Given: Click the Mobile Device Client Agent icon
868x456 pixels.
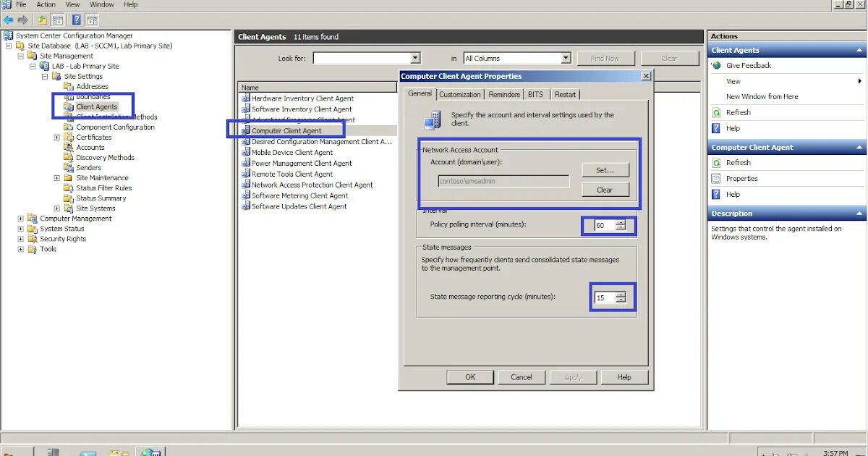Looking at the screenshot, I should 246,153.
